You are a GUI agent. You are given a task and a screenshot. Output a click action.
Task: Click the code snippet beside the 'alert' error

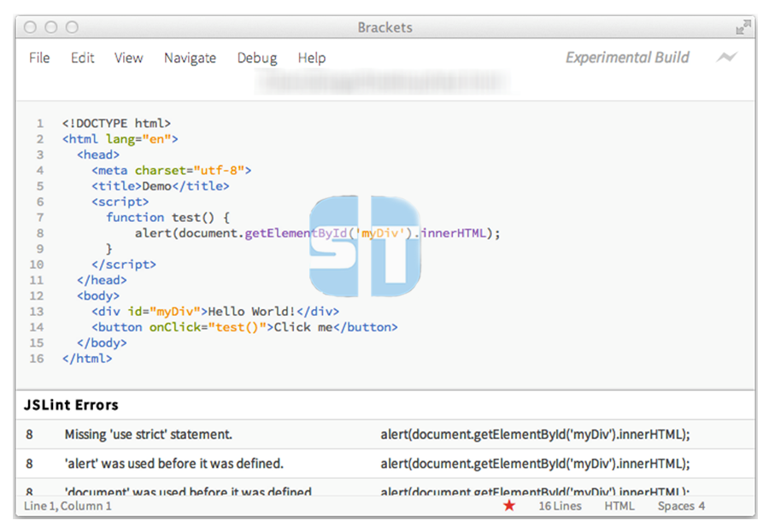coord(535,464)
